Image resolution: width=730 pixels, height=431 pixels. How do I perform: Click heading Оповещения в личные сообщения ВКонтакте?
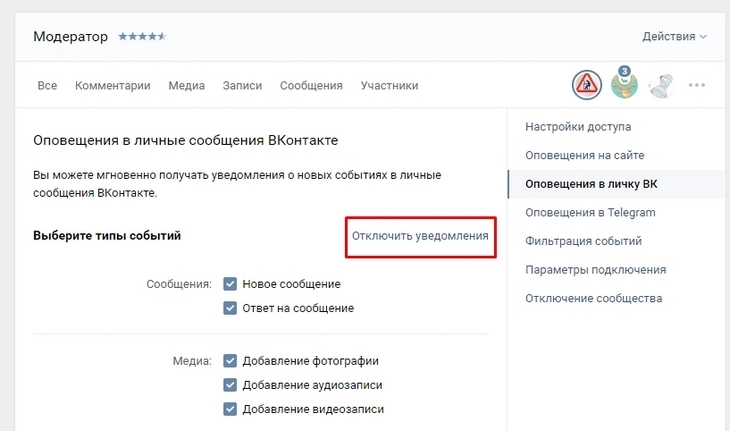[186, 140]
